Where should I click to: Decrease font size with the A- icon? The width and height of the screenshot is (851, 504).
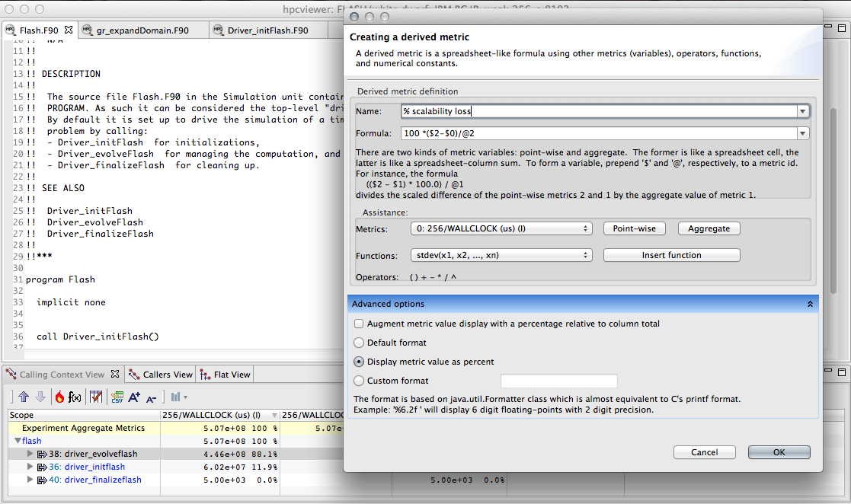pyautogui.click(x=151, y=397)
